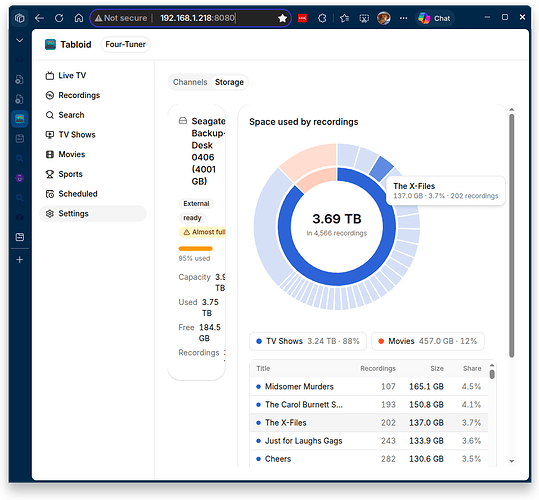This screenshot has height=500, width=539.
Task: Click the External drive tag
Action: (x=196, y=203)
